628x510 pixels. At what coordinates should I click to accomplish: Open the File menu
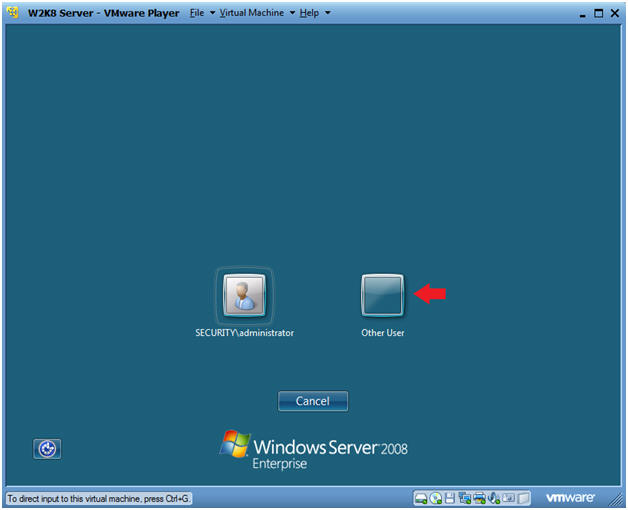[197, 13]
